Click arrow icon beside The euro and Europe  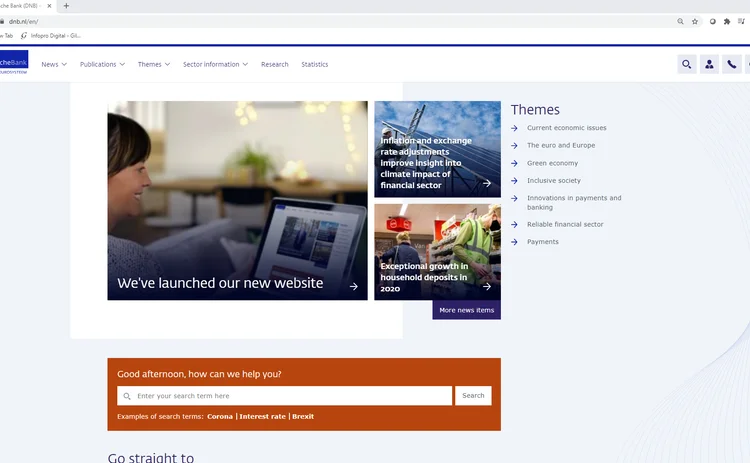515,145
